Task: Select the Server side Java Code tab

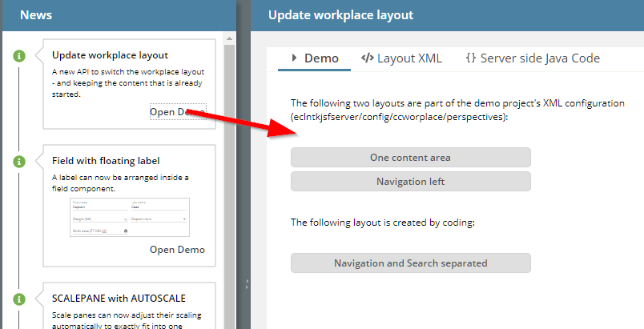Action: (x=532, y=58)
